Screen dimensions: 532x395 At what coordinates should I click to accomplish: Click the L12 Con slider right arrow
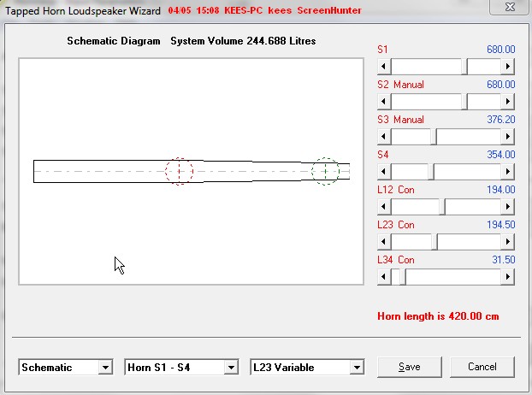[507, 207]
